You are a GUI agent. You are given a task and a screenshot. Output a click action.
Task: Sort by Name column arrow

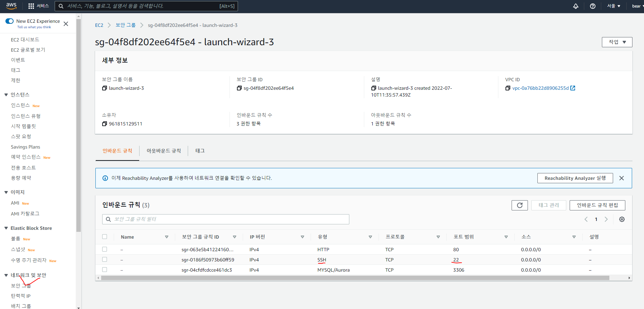pyautogui.click(x=167, y=237)
